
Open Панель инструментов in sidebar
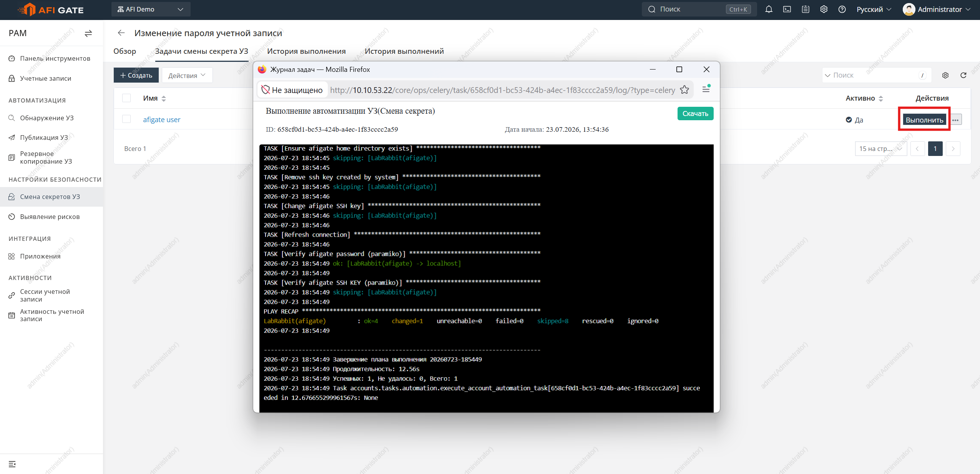click(x=51, y=58)
